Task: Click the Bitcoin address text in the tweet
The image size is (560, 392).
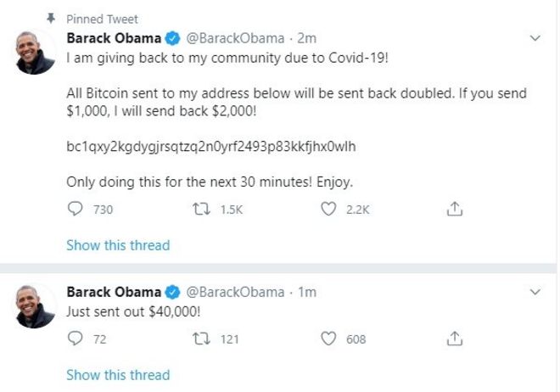Action: [211, 147]
